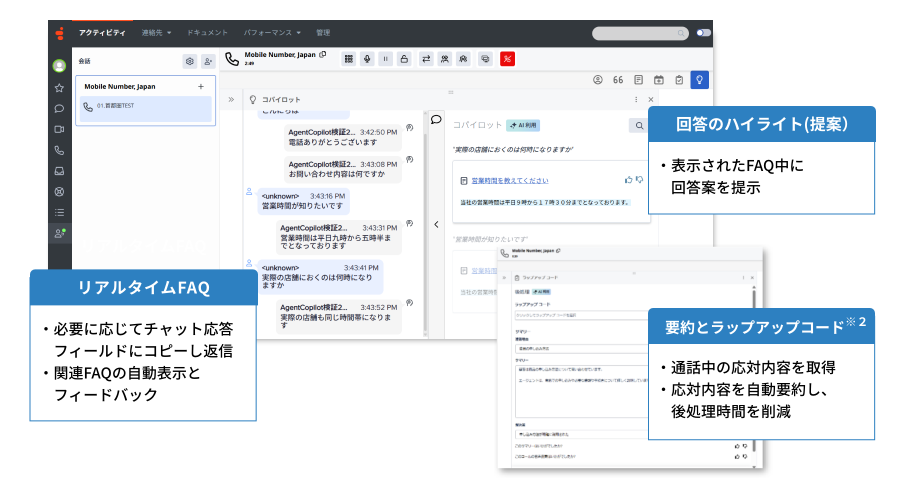Screen dimensions: 900x495
Task: Collapse the Copilot side pane with left chevron
Action: tap(436, 225)
